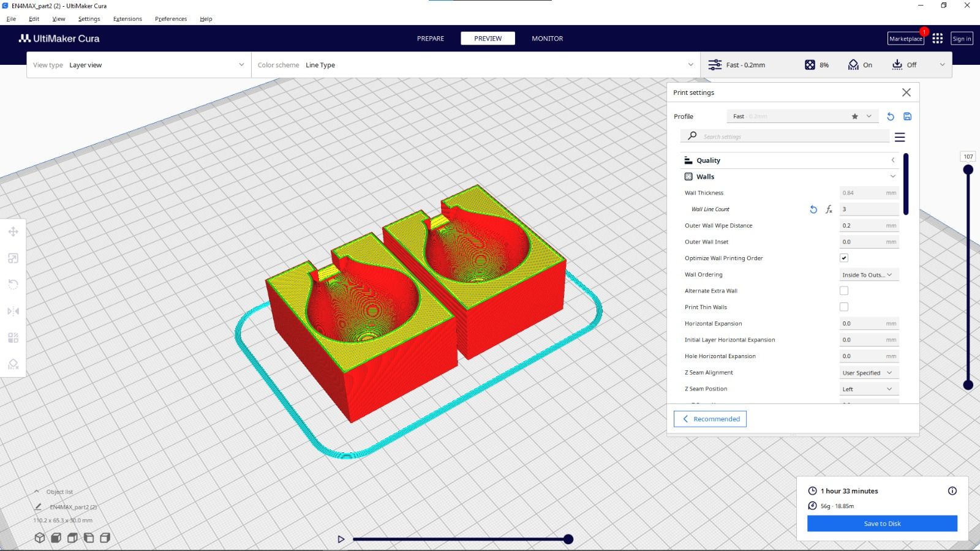Image resolution: width=980 pixels, height=551 pixels.
Task: Collapse the print settings bar chevron
Action: click(x=942, y=65)
